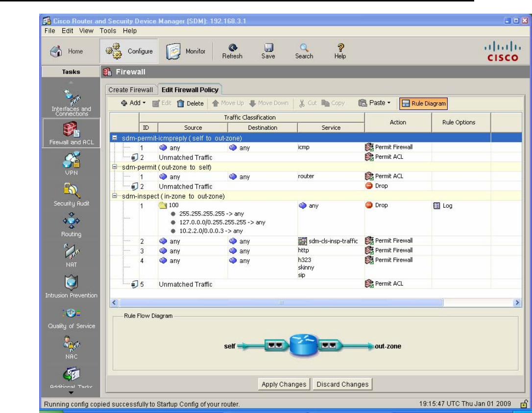This screenshot has height=413, width=532.
Task: Open the Search tool
Action: [x=304, y=51]
